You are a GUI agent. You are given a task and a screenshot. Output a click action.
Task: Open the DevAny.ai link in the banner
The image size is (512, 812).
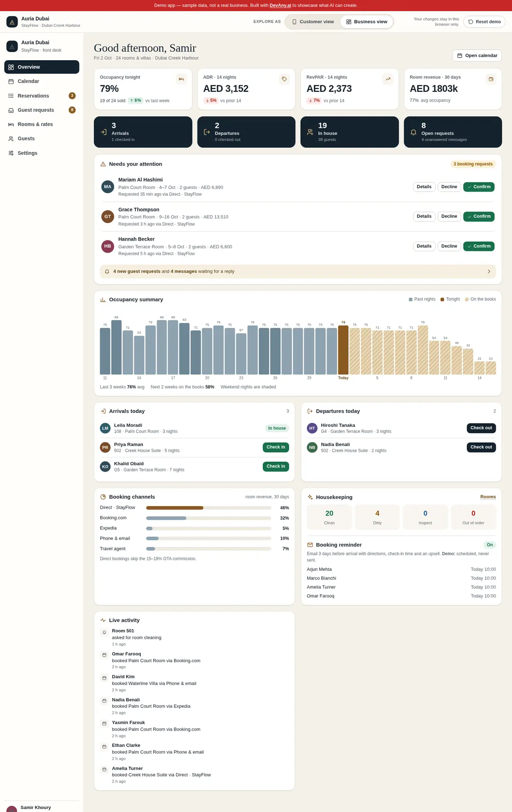280,6
